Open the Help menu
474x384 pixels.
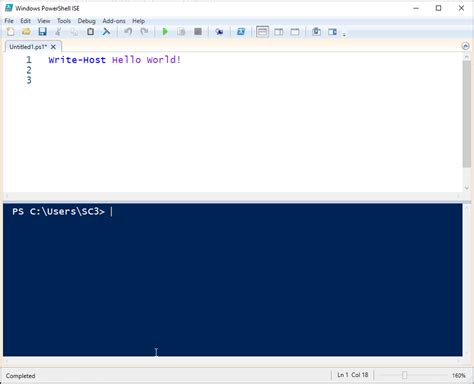(x=138, y=21)
